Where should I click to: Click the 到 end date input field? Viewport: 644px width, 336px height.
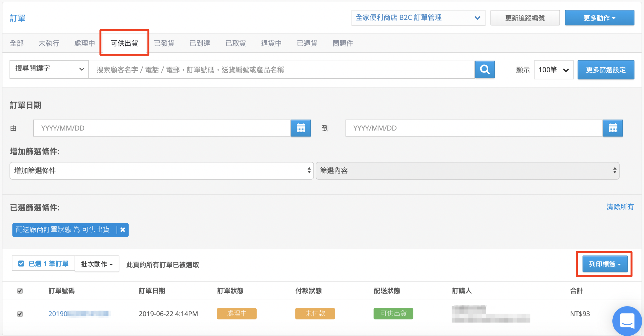coord(474,128)
